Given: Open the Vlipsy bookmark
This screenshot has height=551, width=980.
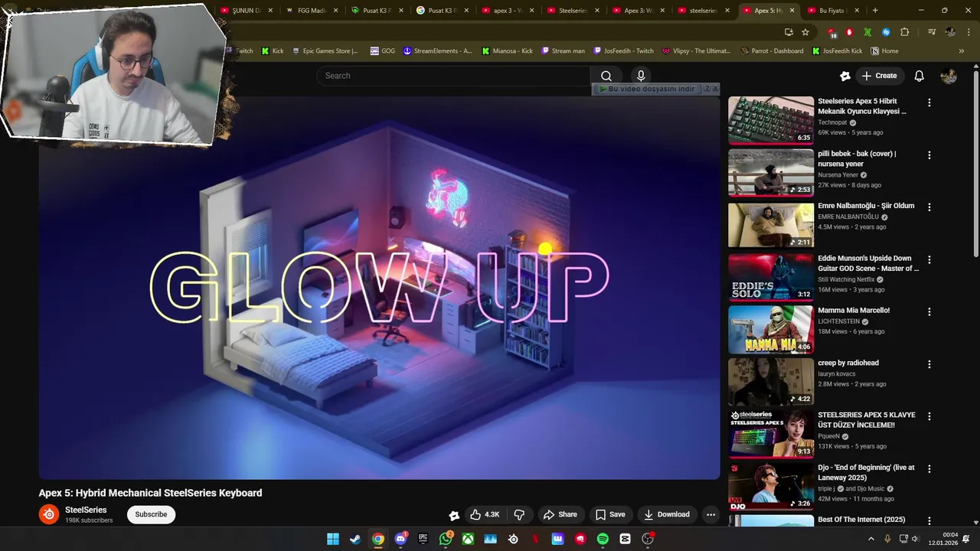Looking at the screenshot, I should coord(696,51).
